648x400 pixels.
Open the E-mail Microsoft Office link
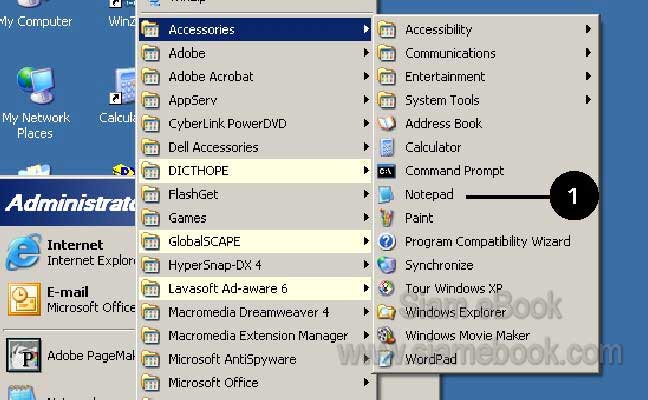69,300
